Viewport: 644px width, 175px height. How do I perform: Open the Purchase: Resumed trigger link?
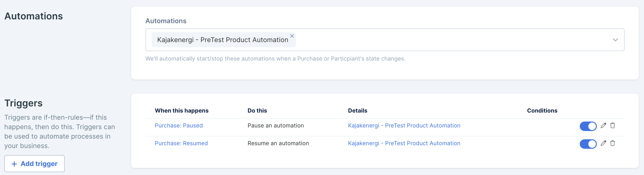click(181, 143)
